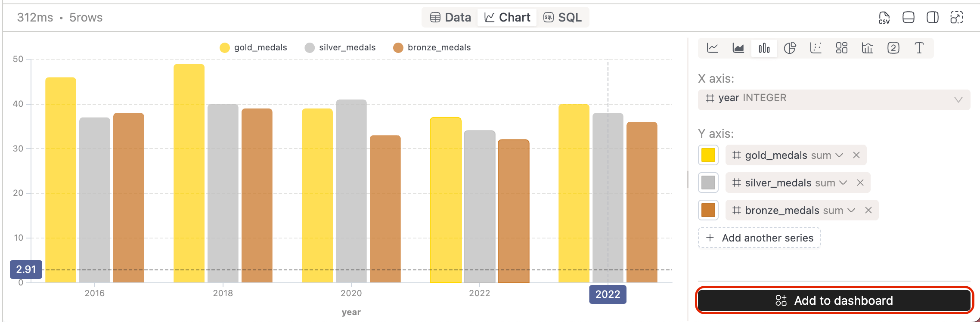Image resolution: width=980 pixels, height=322 pixels.
Task: Pick the scatter plot chart icon
Action: [816, 48]
